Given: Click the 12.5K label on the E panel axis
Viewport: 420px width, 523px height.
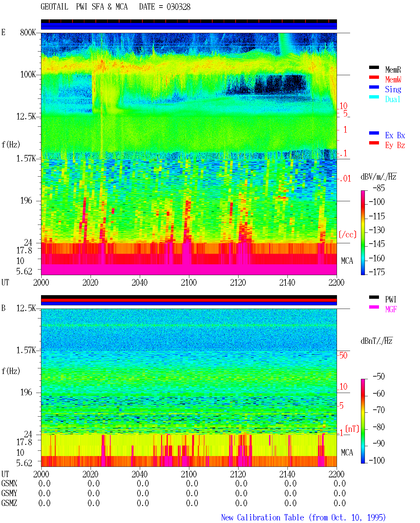Looking at the screenshot, I should 26,117.
